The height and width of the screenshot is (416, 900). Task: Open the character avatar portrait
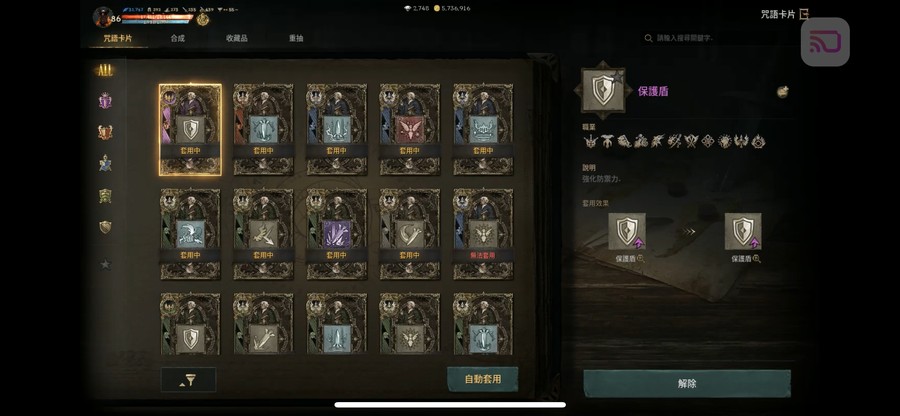click(103, 17)
